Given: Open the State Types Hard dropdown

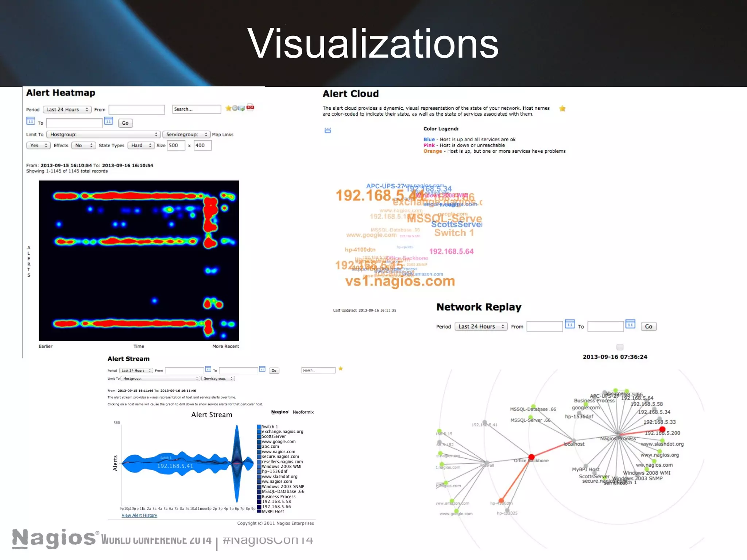Looking at the screenshot, I should [x=141, y=145].
